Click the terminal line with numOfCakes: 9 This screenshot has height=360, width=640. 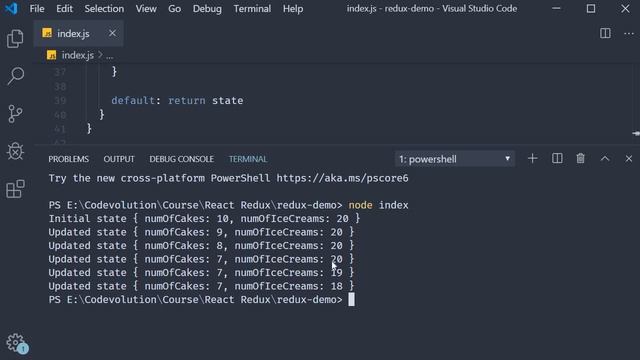(x=201, y=232)
